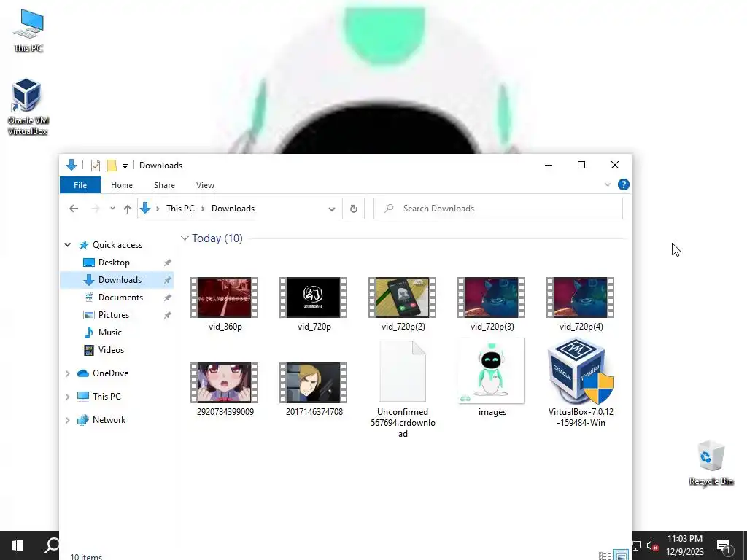Click This PC in the address bar
The height and width of the screenshot is (560, 747).
[x=180, y=209]
